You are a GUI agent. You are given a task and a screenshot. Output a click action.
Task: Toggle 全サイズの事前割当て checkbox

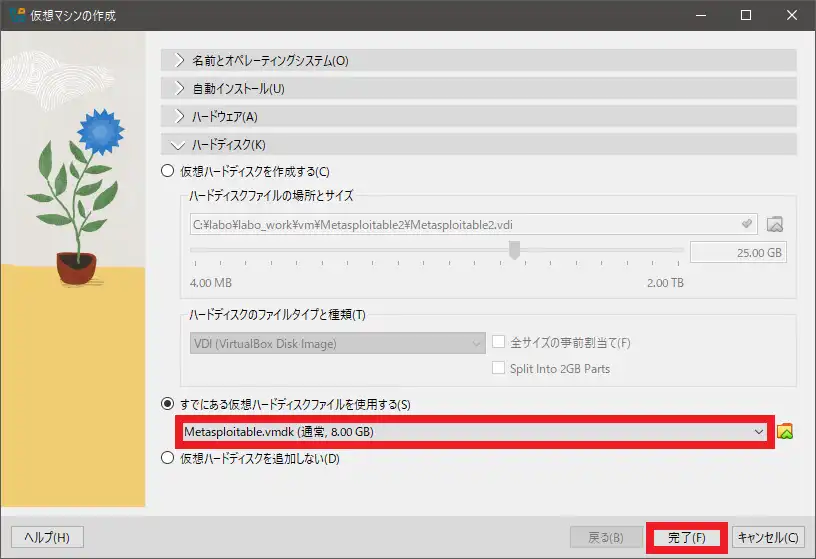pyautogui.click(x=500, y=343)
